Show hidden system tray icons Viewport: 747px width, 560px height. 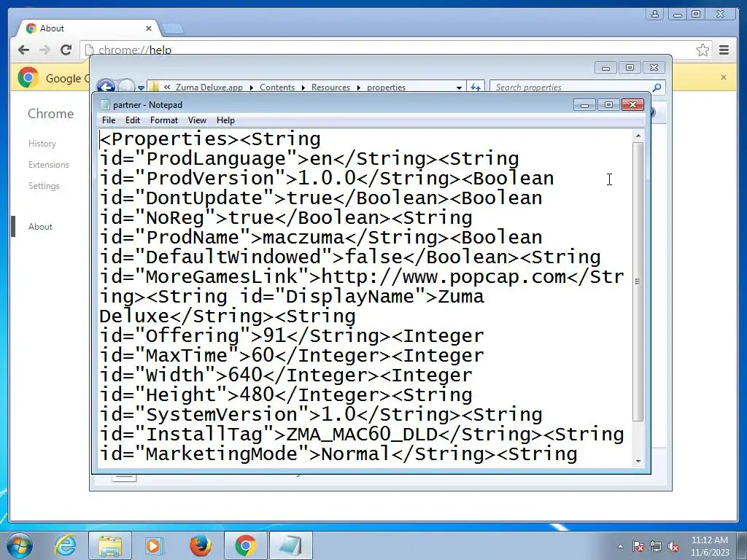click(x=620, y=546)
